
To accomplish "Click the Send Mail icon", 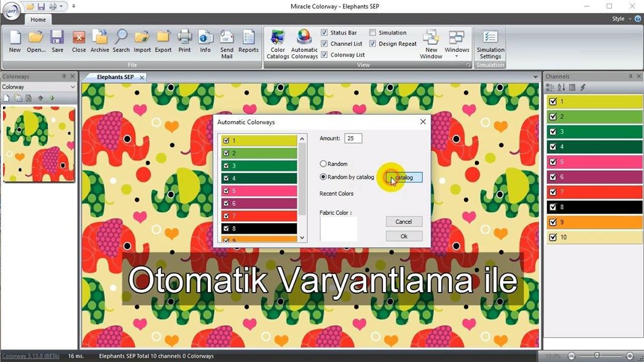I will 227,44.
